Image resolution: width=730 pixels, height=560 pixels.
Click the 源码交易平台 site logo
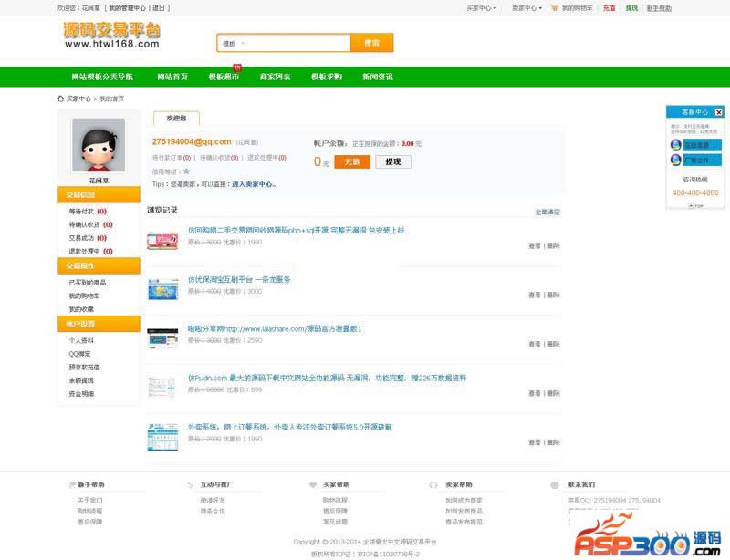pyautogui.click(x=111, y=36)
